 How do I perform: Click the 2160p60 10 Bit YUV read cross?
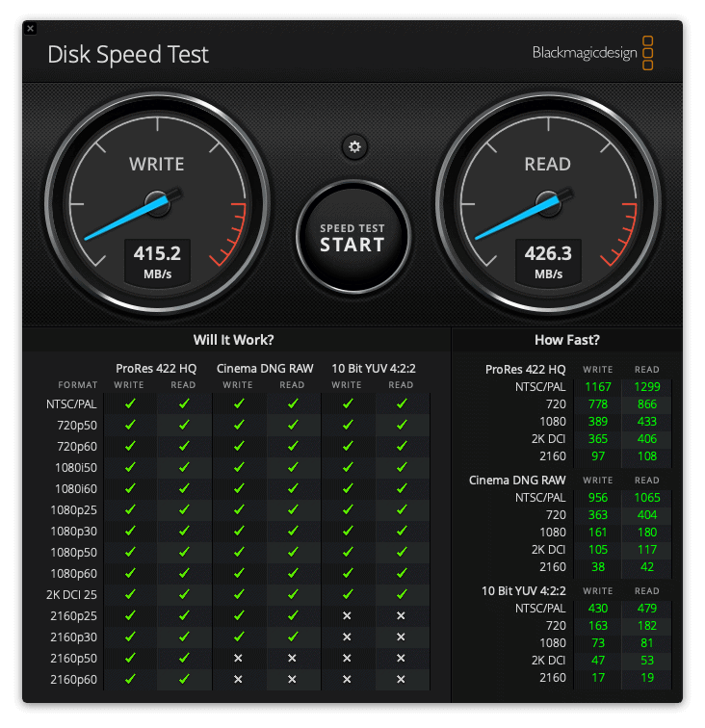[x=401, y=679]
